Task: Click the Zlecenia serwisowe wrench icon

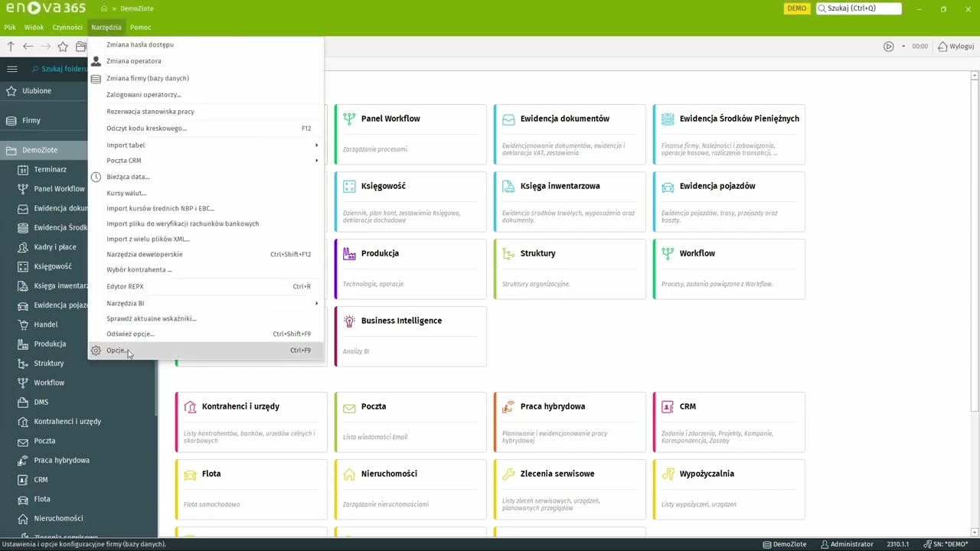Action: (x=508, y=474)
